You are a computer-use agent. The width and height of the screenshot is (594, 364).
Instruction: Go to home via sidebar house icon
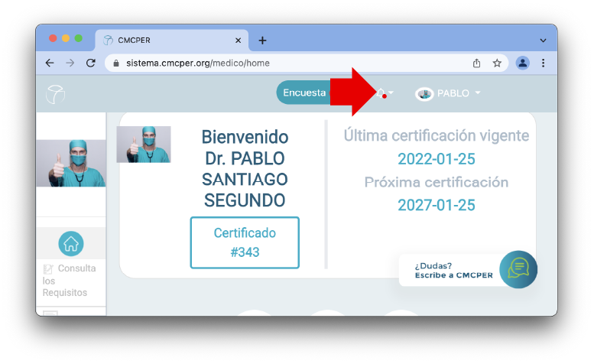71,243
